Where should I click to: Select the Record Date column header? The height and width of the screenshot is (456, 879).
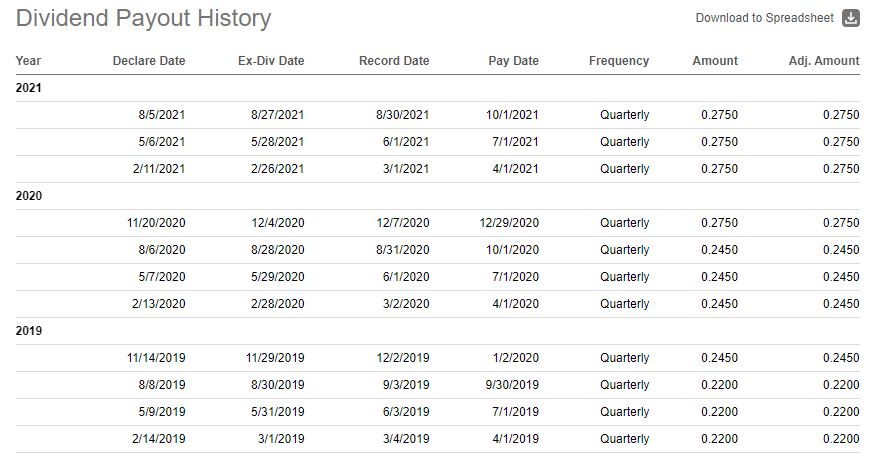394,61
